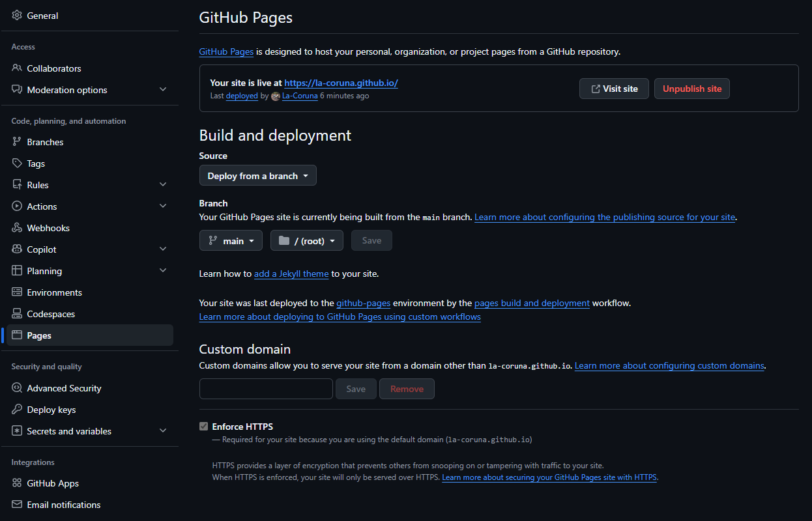Screen dimensions: 812x521
Task: Click the Pages browser icon
Action: pos(17,335)
